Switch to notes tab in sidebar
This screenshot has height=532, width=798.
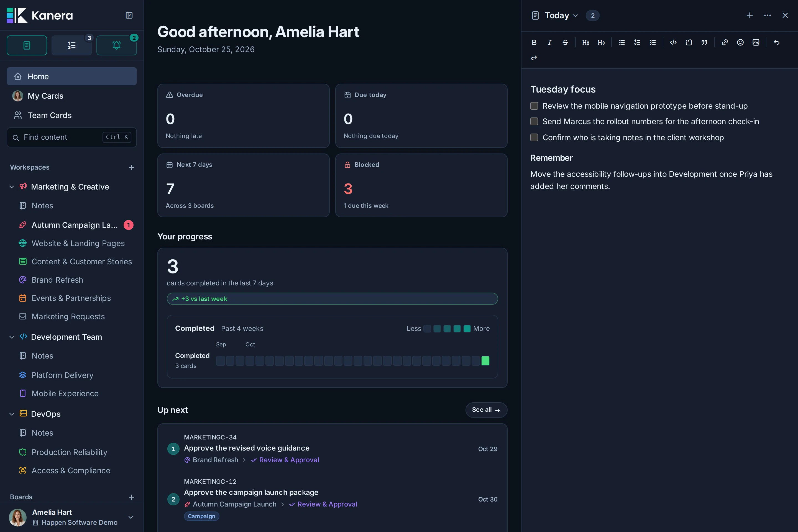click(27, 45)
